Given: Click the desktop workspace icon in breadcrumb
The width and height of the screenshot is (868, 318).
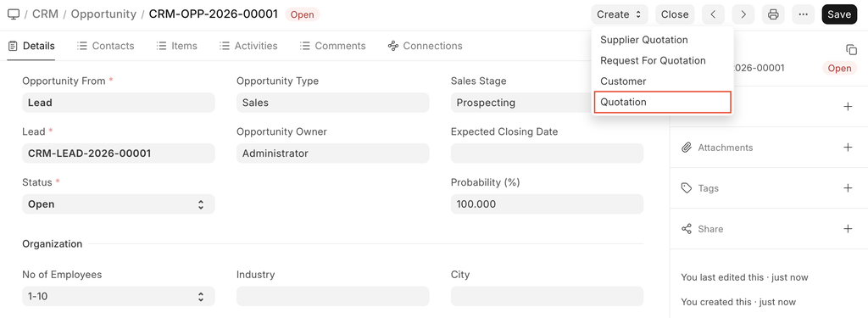Looking at the screenshot, I should [14, 14].
